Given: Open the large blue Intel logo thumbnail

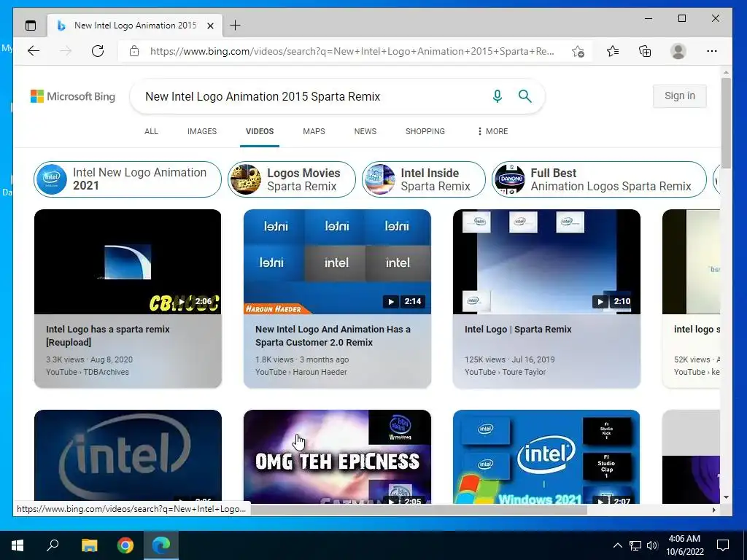Looking at the screenshot, I should click(128, 456).
